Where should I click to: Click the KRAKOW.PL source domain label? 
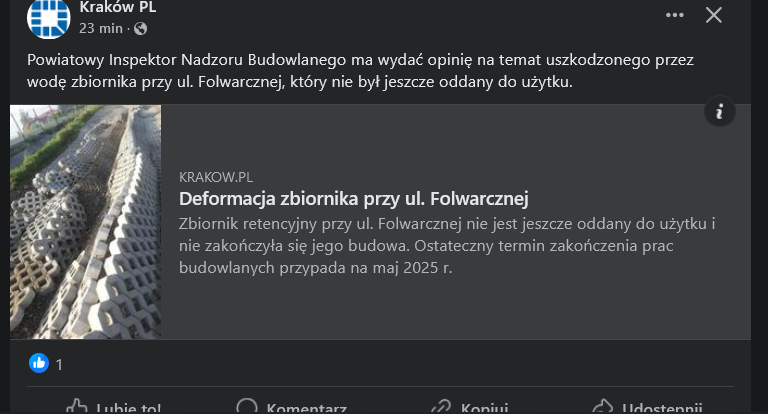click(x=216, y=176)
